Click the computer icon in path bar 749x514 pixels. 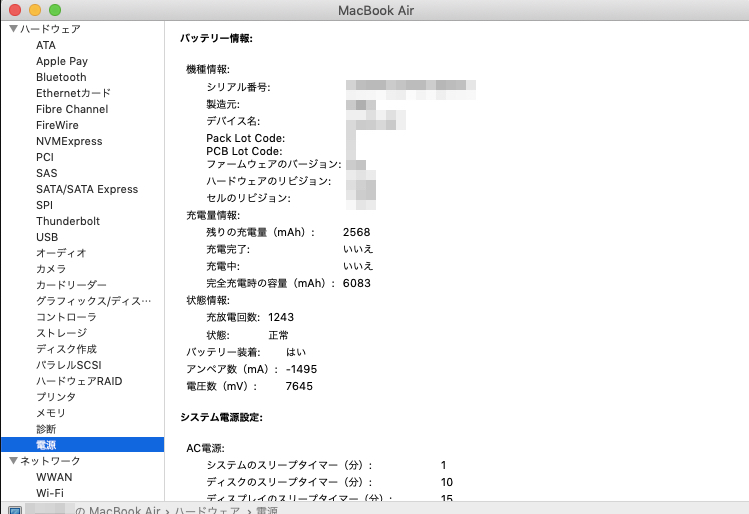click(15, 511)
